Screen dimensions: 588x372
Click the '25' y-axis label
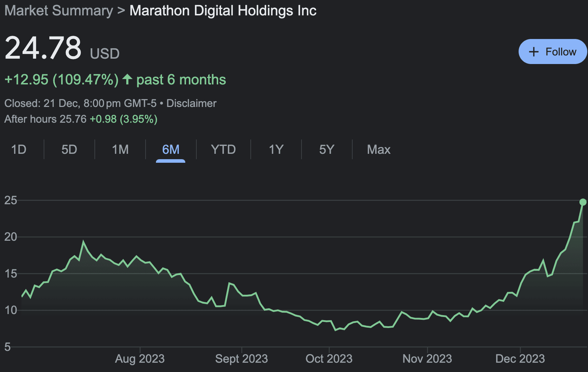tap(11, 200)
